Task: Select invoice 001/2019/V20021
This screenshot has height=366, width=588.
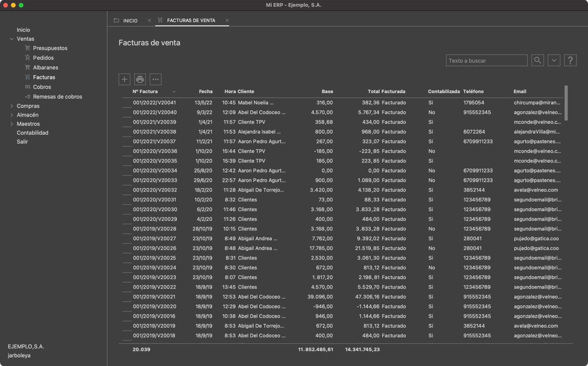Action: (154, 297)
